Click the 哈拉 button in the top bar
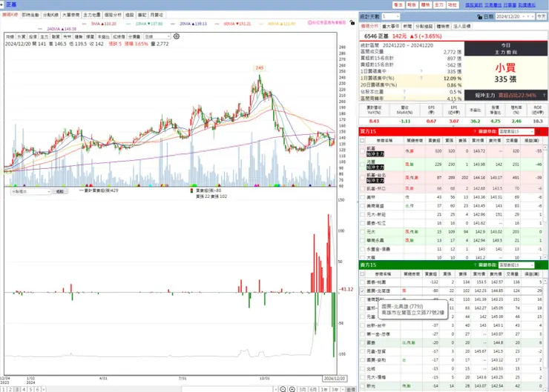The image size is (549, 392). point(453,5)
